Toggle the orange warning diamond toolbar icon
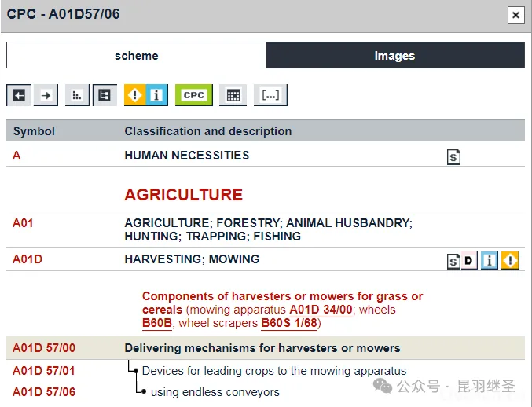532x407 pixels. [x=135, y=95]
